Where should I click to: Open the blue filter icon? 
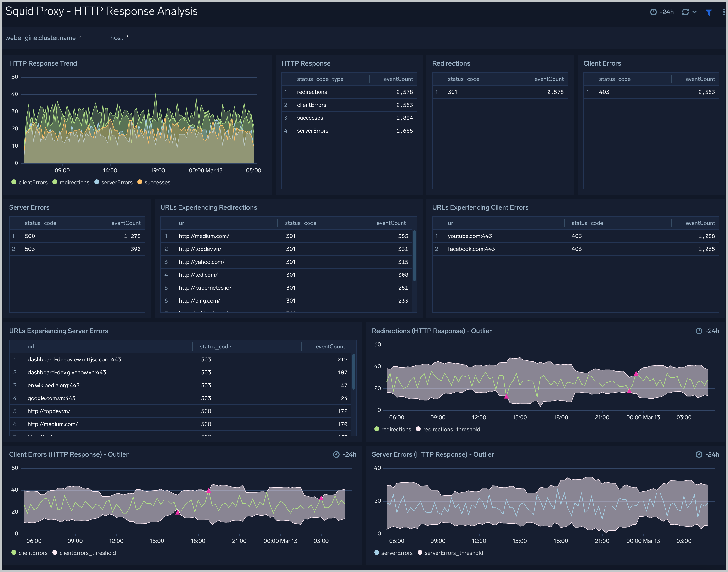coord(709,12)
